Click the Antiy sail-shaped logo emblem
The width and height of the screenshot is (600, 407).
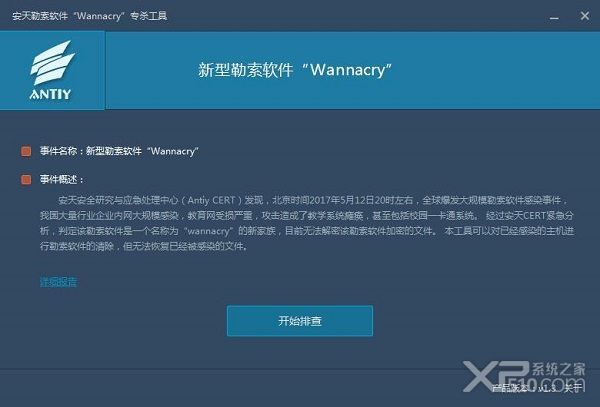52,63
